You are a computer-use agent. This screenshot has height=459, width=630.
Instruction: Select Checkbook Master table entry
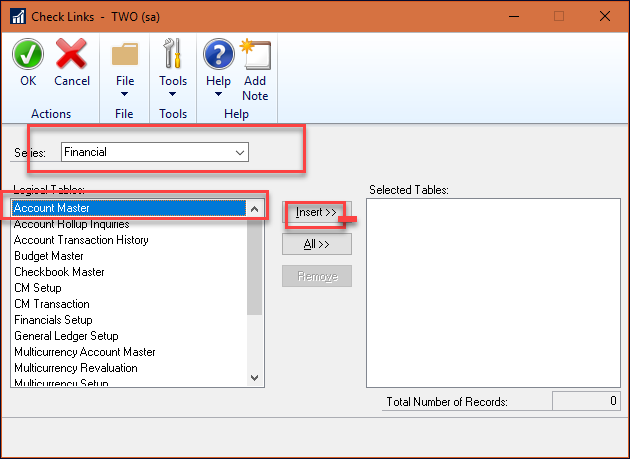pos(59,272)
